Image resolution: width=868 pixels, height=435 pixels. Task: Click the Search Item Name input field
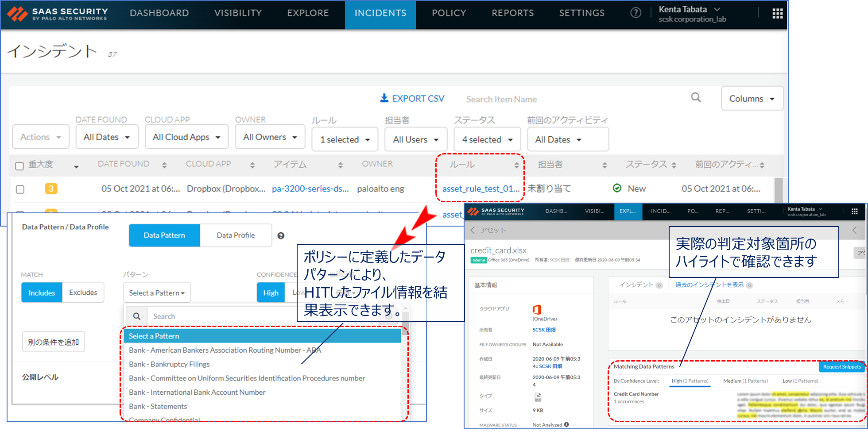tap(502, 99)
